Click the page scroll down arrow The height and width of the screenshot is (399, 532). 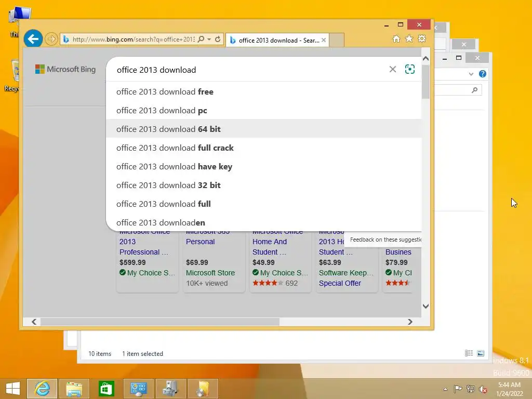click(x=426, y=306)
